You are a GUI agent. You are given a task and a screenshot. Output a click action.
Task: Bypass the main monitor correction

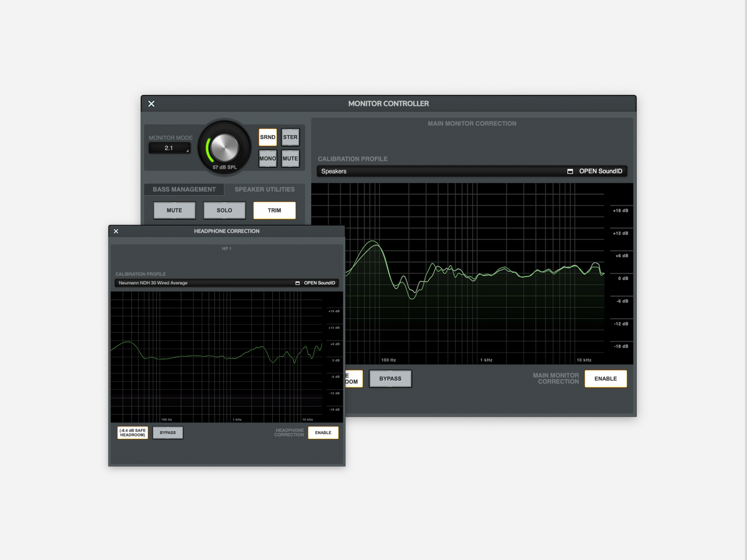390,378
